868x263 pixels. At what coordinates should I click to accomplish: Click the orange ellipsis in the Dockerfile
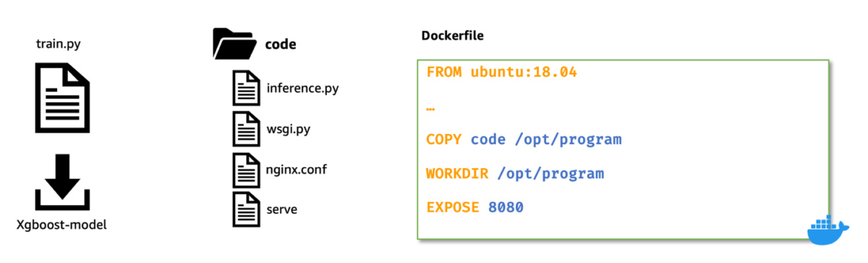click(431, 109)
